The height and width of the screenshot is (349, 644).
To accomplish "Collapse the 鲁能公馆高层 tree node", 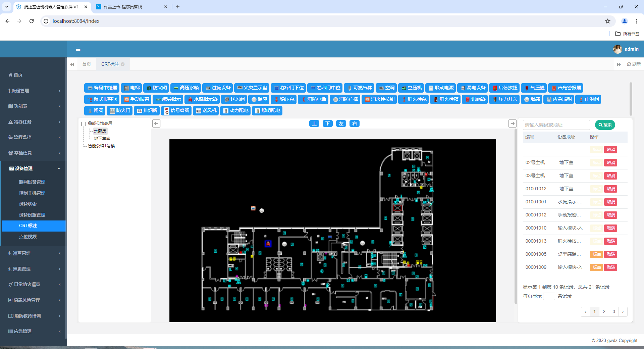I will coord(84,124).
